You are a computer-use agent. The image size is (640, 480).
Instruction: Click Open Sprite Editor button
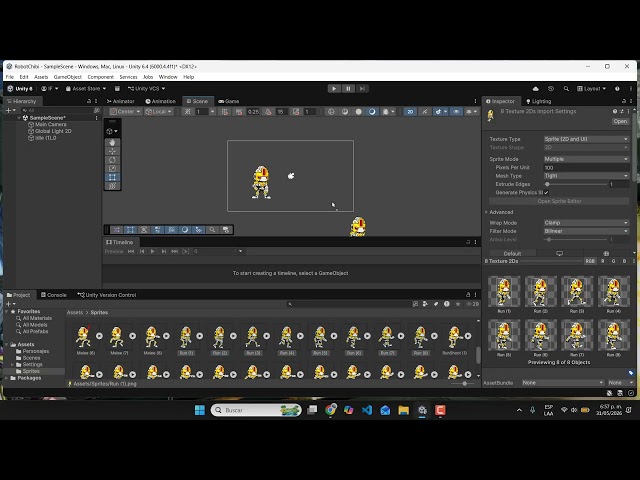click(x=559, y=201)
